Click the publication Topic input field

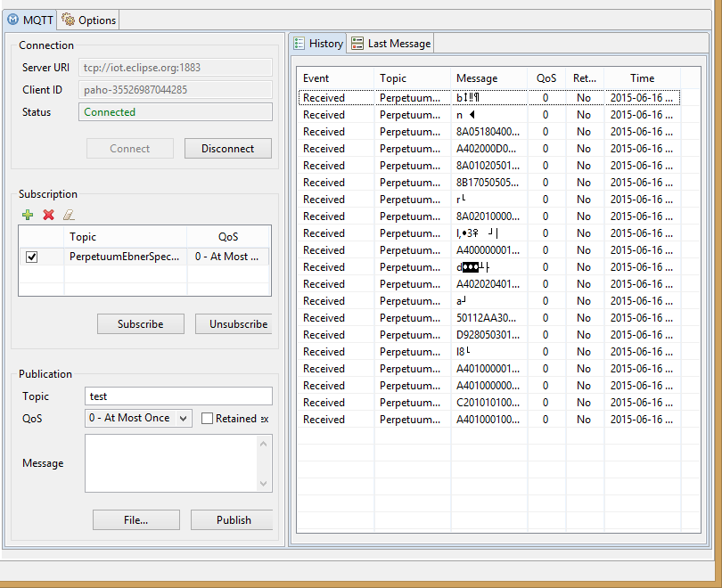178,396
